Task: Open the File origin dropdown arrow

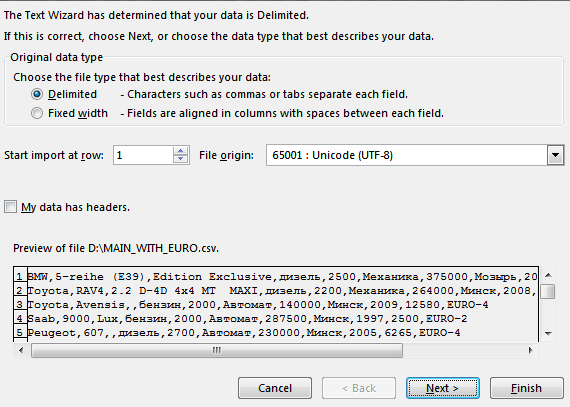Action: pyautogui.click(x=555, y=155)
